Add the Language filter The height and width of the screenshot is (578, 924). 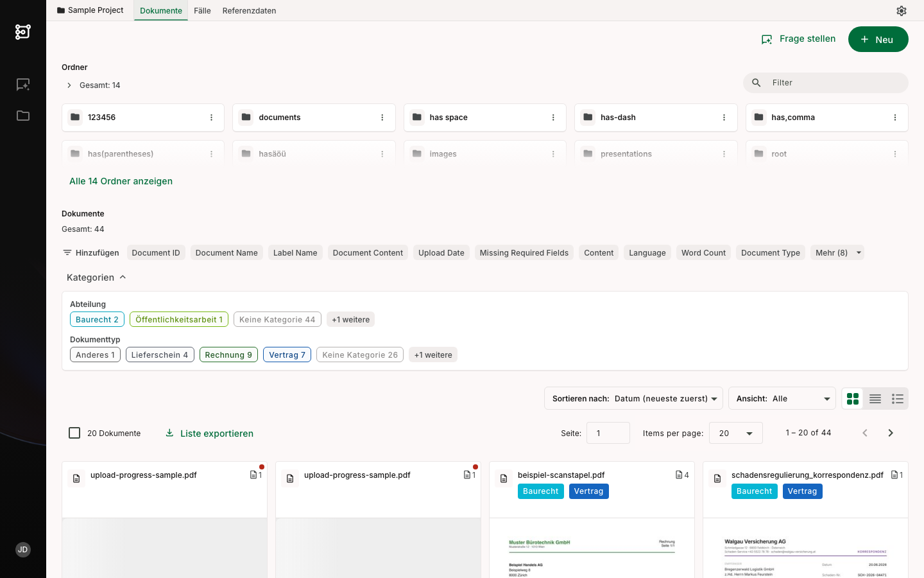pyautogui.click(x=647, y=253)
